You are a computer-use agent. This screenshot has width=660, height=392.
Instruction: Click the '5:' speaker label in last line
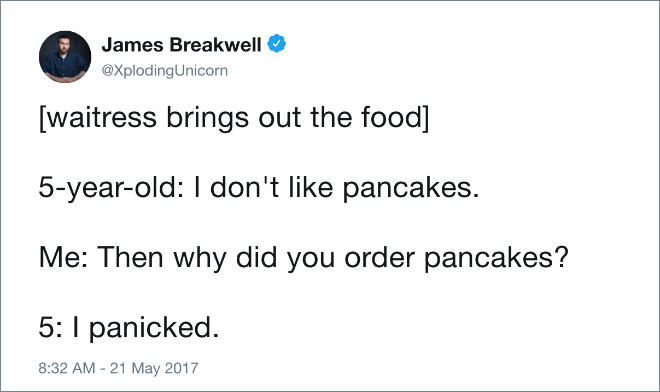click(51, 328)
